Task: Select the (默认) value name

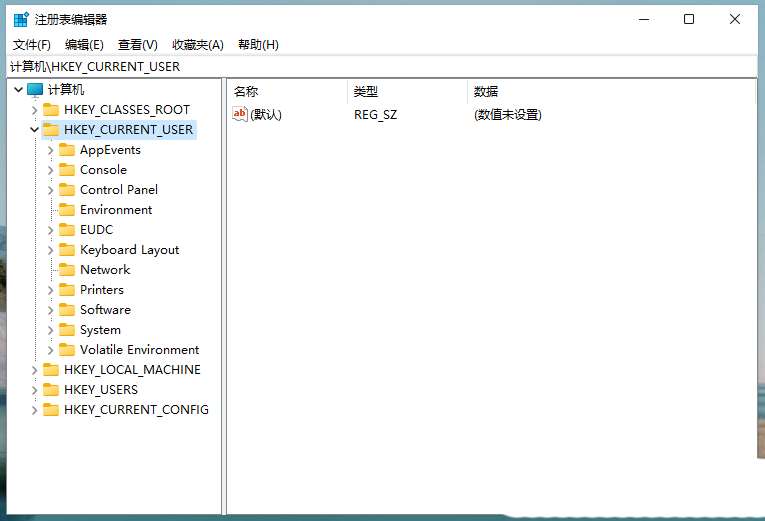Action: [x=266, y=115]
